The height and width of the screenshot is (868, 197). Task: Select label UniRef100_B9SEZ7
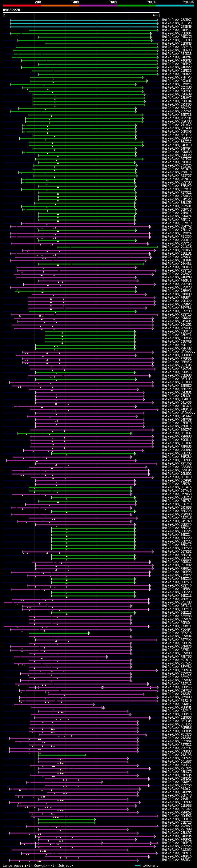click(x=177, y=765)
